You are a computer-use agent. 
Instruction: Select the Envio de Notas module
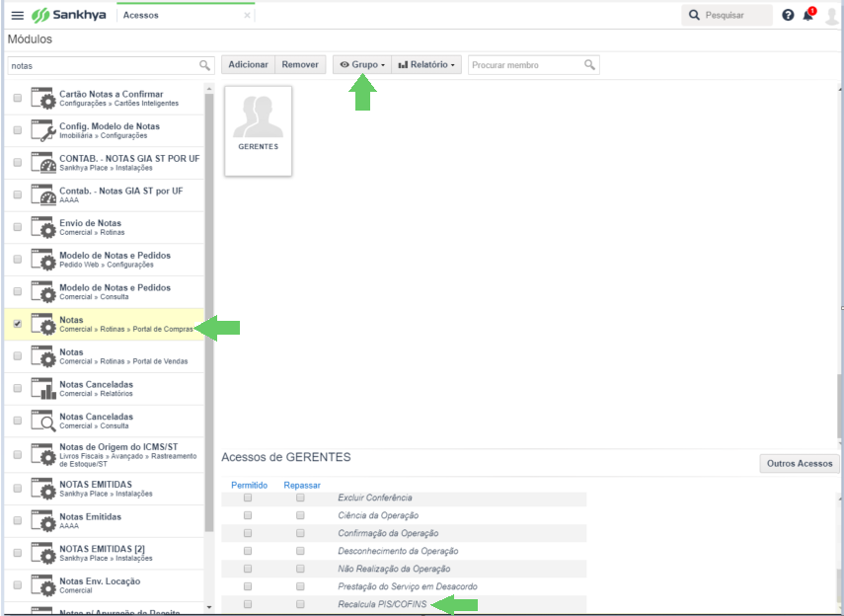click(x=105, y=227)
